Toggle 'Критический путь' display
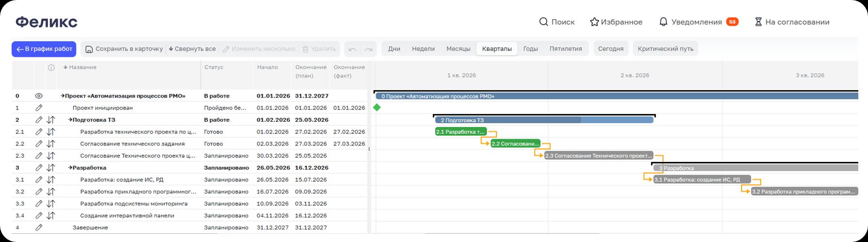This screenshot has height=242, width=868. click(x=665, y=49)
